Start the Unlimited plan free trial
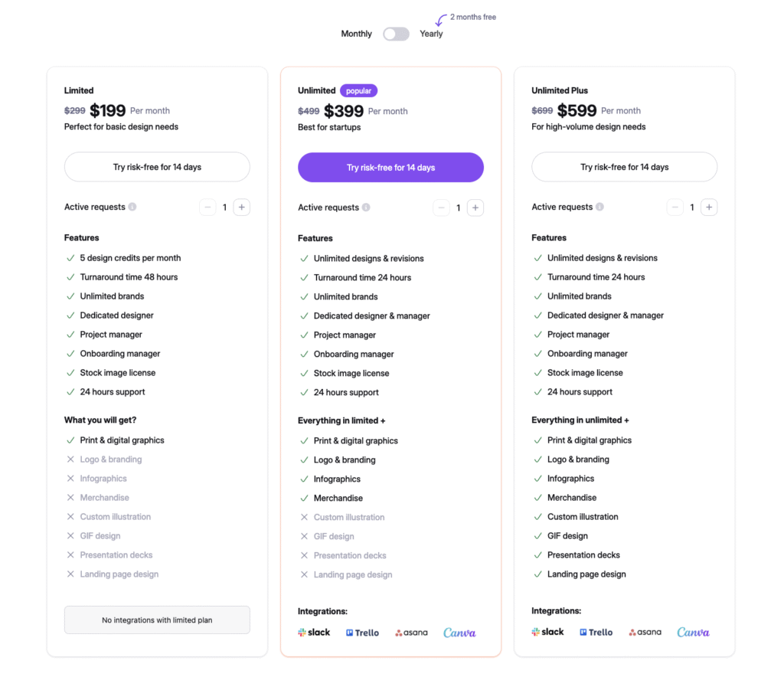The image size is (784, 677). pos(390,167)
